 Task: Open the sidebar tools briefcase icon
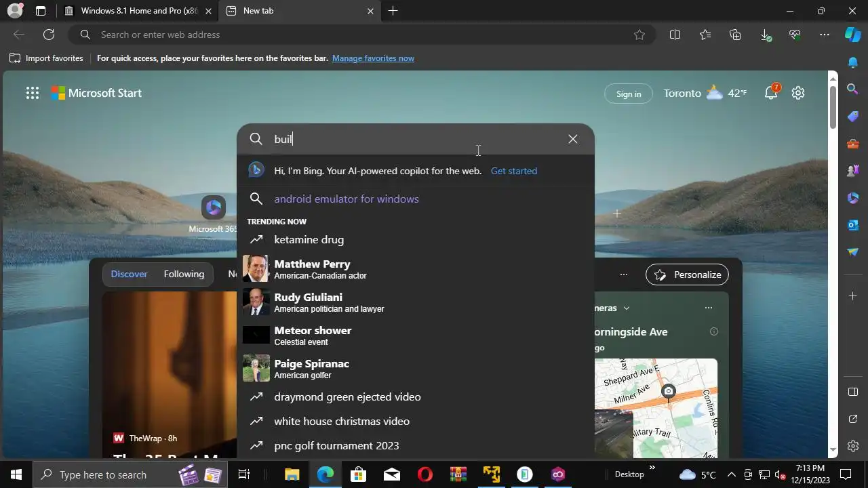853,143
